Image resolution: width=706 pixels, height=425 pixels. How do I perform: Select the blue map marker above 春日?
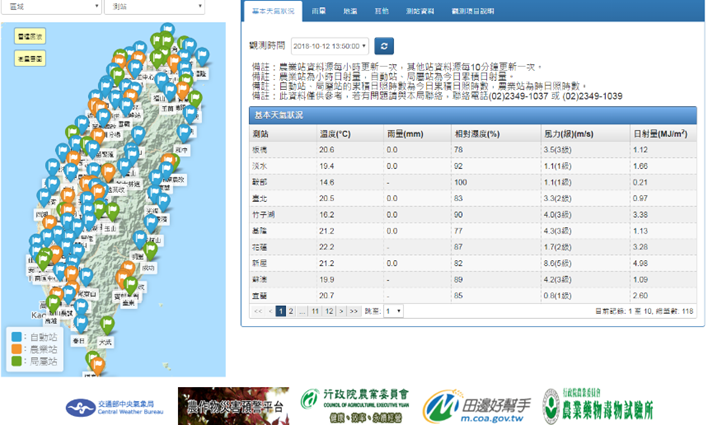point(81,324)
